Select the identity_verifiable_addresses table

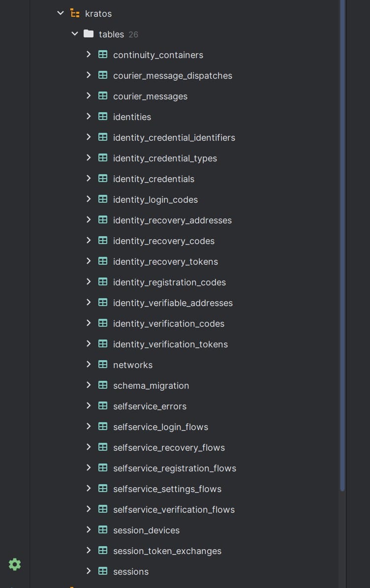(x=173, y=303)
